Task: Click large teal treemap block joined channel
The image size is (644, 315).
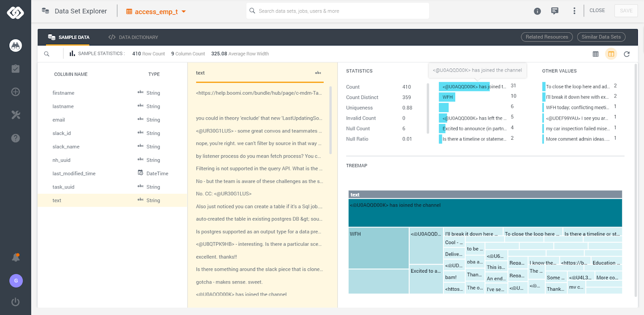Action: 485,213
